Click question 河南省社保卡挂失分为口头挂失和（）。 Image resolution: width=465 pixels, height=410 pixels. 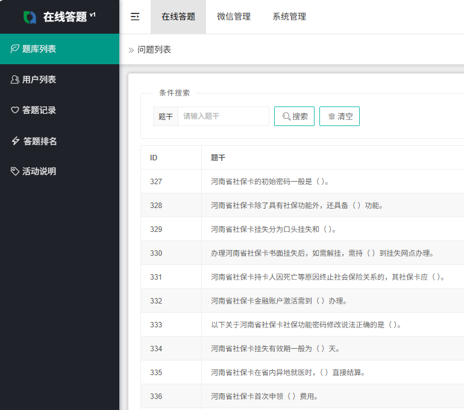tap(273, 229)
